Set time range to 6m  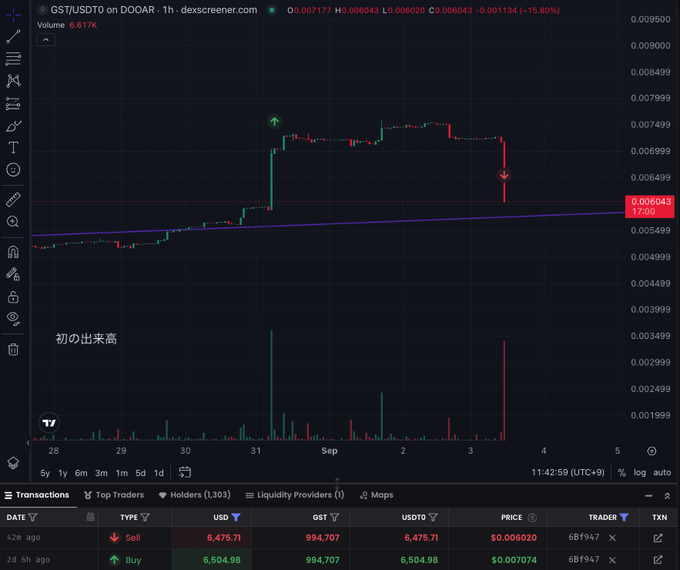click(81, 473)
